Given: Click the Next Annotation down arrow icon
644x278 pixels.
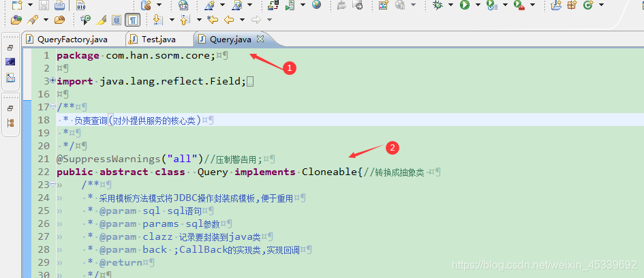Looking at the screenshot, I should click(157, 19).
